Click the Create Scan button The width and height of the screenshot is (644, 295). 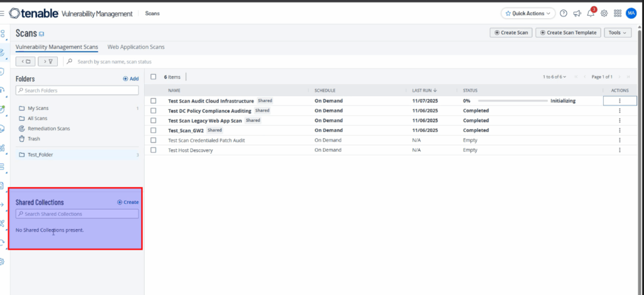pos(511,33)
